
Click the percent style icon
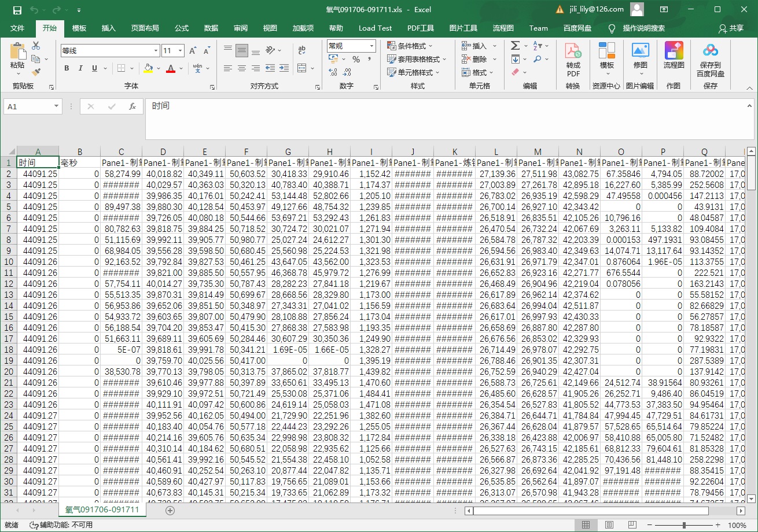tap(356, 59)
